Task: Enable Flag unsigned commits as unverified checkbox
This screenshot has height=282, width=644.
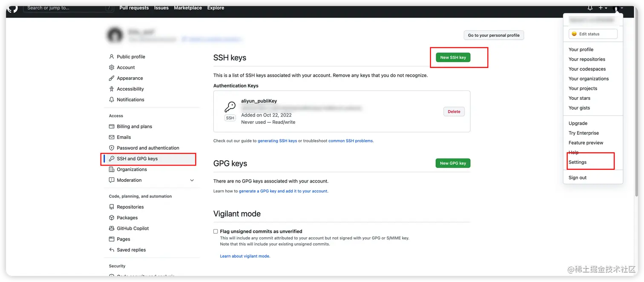Action: point(216,231)
